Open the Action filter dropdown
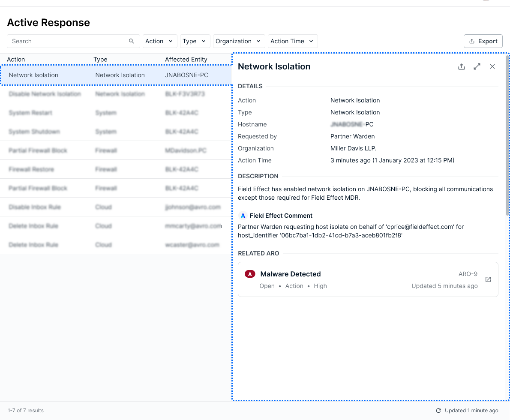 [160, 41]
